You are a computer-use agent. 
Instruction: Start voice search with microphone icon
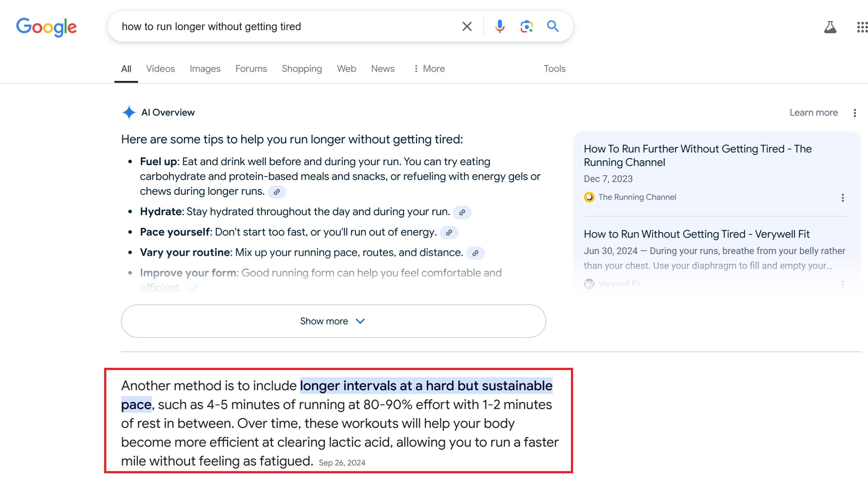point(499,26)
